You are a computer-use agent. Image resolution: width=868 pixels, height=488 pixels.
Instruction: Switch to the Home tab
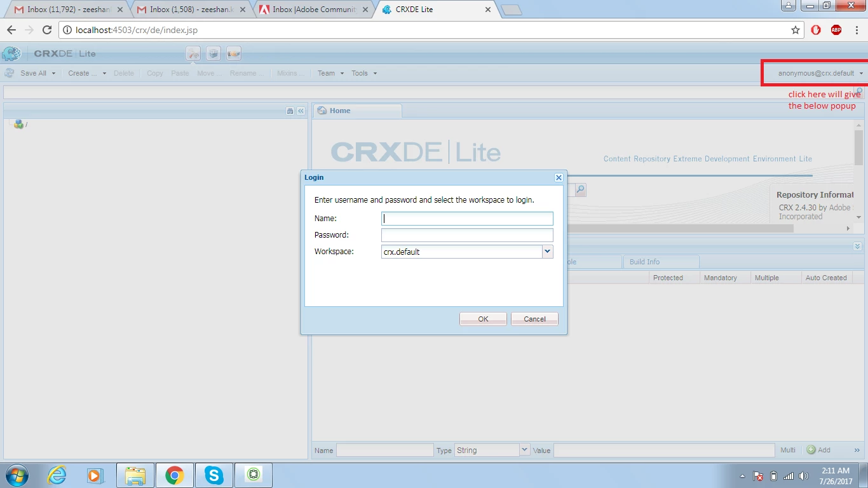357,111
